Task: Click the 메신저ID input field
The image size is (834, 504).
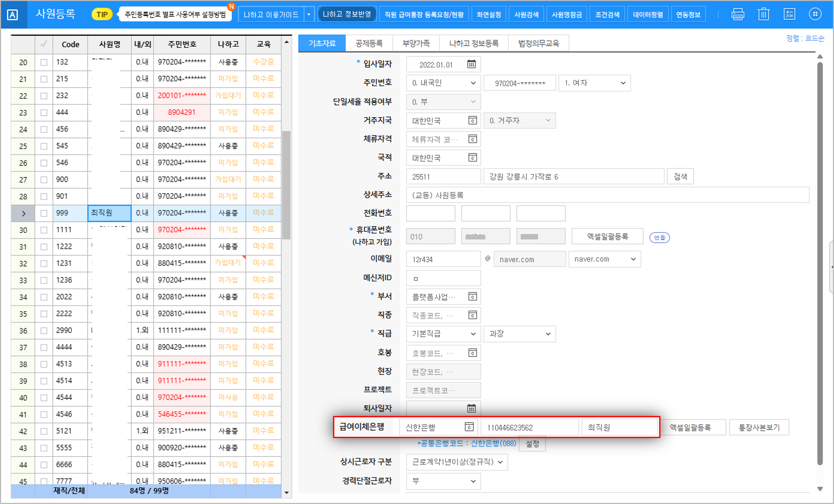Action: tap(443, 278)
